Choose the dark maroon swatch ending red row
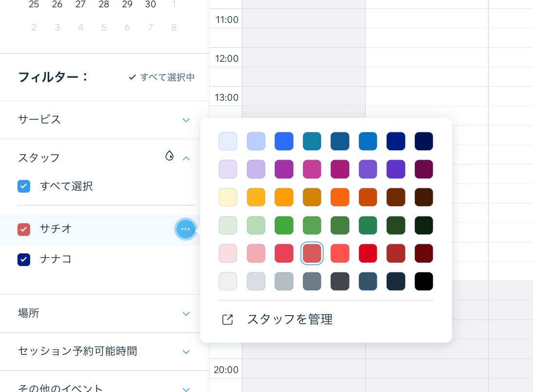Viewport: 533px width, 392px height. tap(424, 253)
